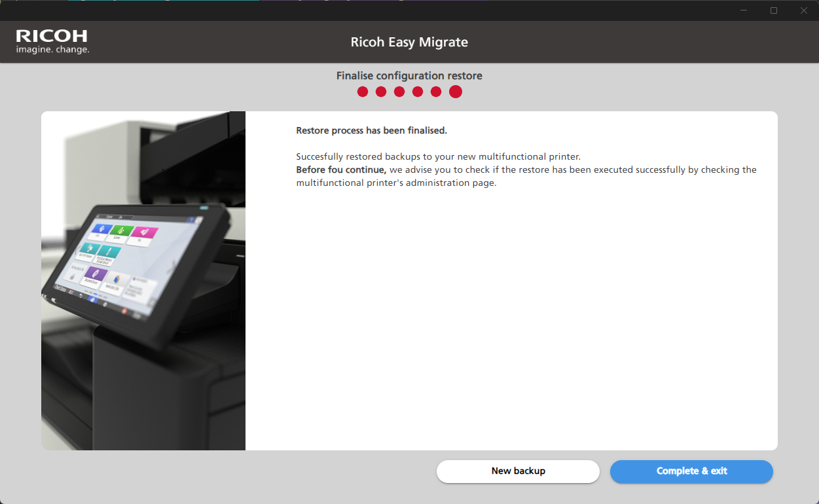The image size is (819, 504).
Task: Minimize the Ricoh Easy Migrate window
Action: pyautogui.click(x=744, y=10)
